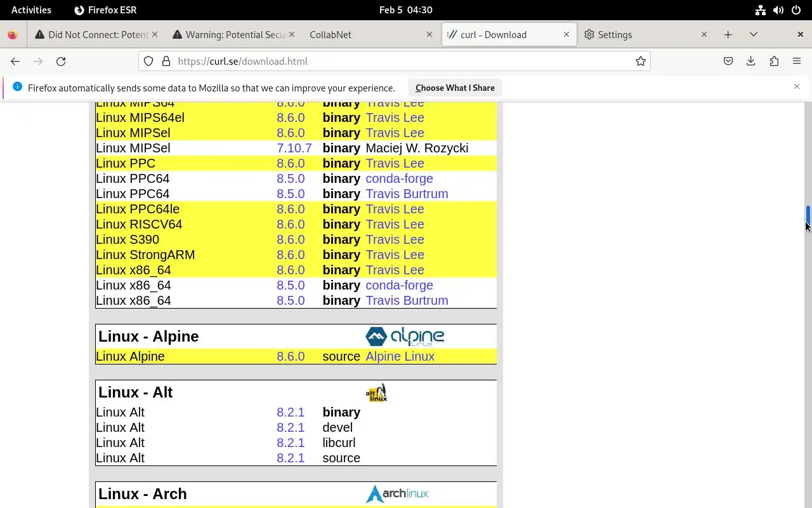Open the Alpine Linux logo
This screenshot has width=812, height=508.
[x=405, y=337]
